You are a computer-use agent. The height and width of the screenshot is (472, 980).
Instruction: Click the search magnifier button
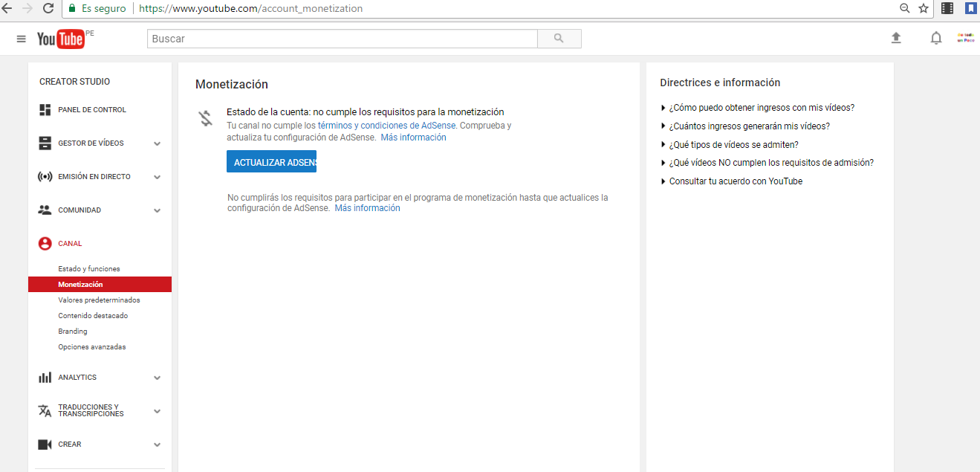click(x=559, y=39)
